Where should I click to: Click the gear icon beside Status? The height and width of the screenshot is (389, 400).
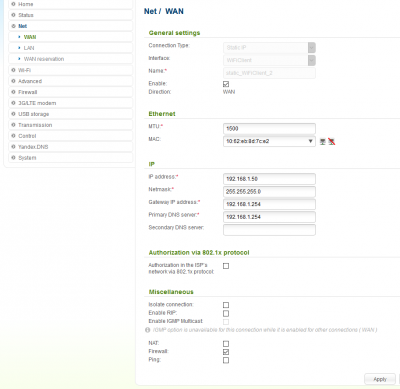pyautogui.click(x=13, y=15)
